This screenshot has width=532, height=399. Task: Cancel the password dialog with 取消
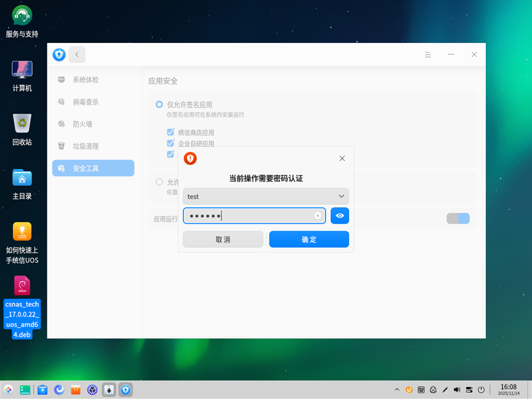(223, 239)
